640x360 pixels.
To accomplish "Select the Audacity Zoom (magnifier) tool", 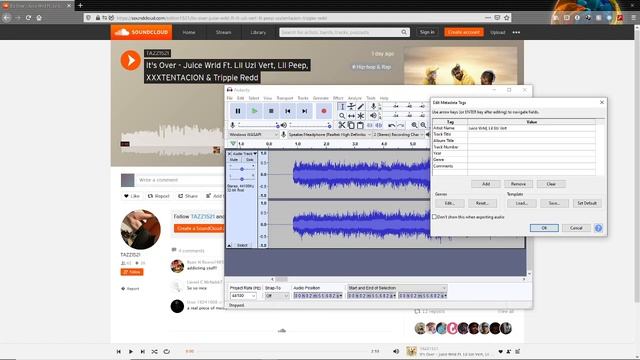I will [x=342, y=116].
